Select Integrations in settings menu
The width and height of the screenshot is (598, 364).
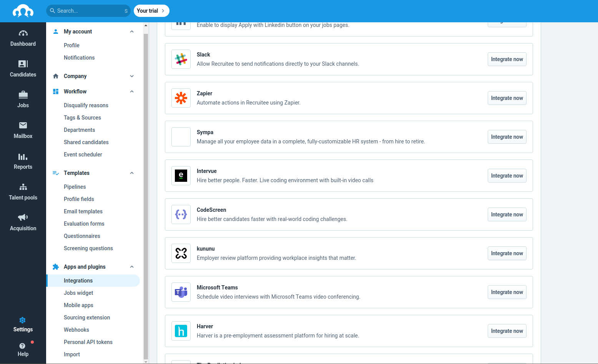tap(93, 281)
